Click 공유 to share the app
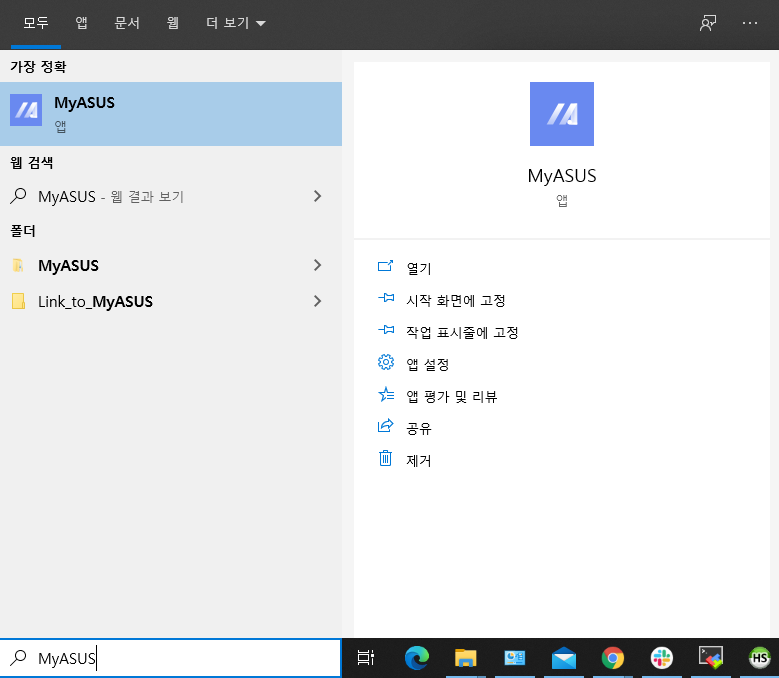 click(419, 428)
